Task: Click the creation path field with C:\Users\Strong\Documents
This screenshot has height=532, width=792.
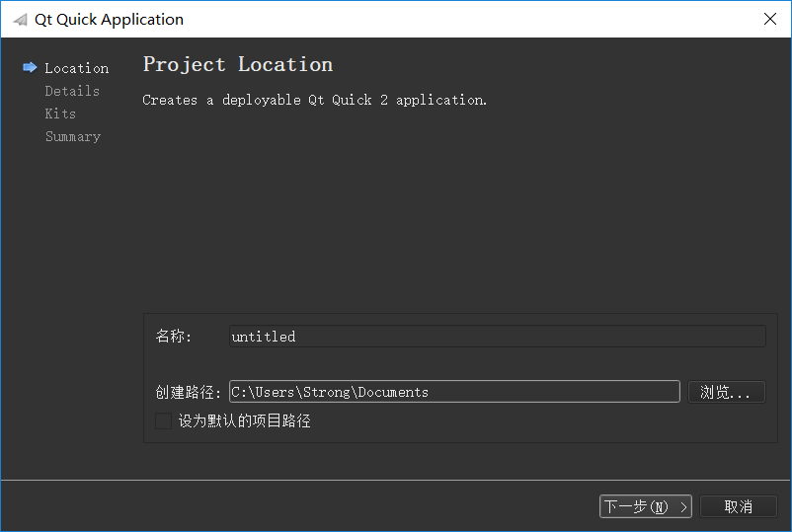Action: tap(454, 392)
